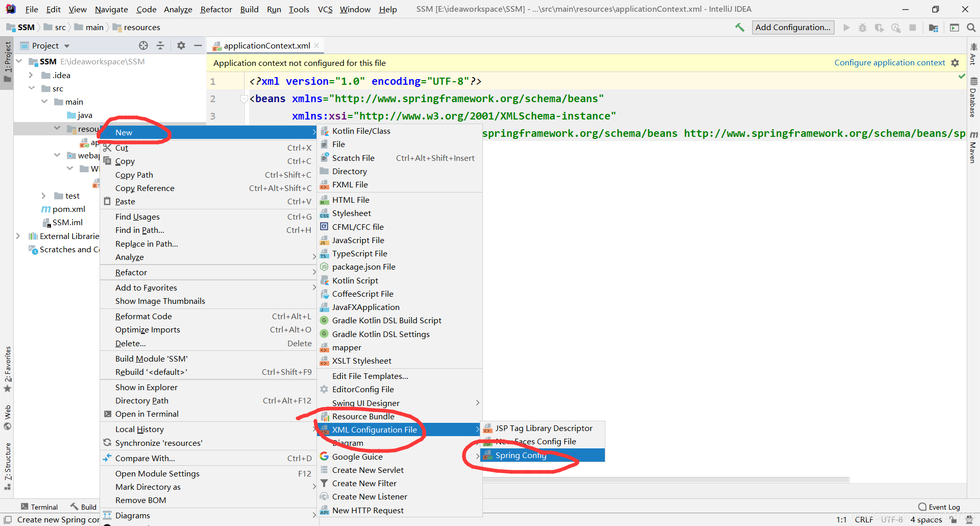The height and width of the screenshot is (526, 980).
Task: Click the resources breadcrumb
Action: [x=136, y=27]
